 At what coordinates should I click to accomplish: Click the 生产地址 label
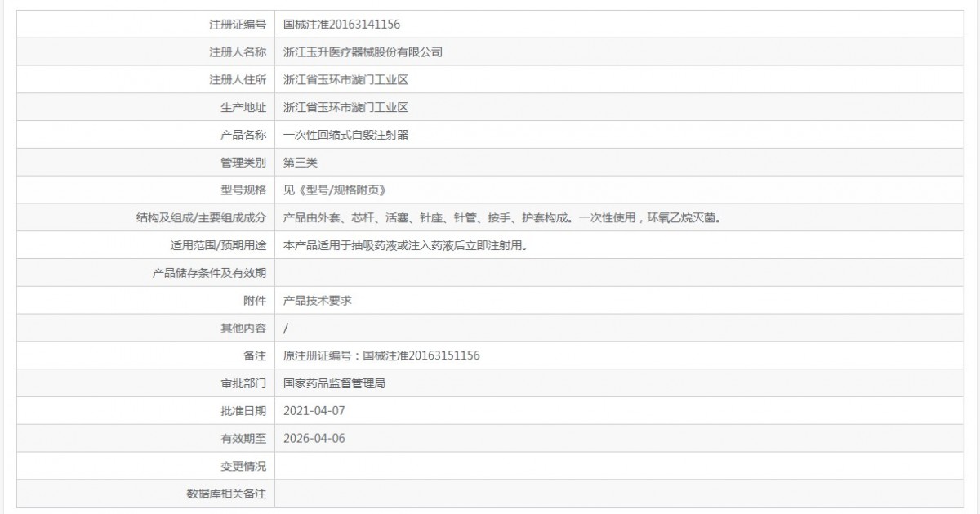click(x=243, y=107)
